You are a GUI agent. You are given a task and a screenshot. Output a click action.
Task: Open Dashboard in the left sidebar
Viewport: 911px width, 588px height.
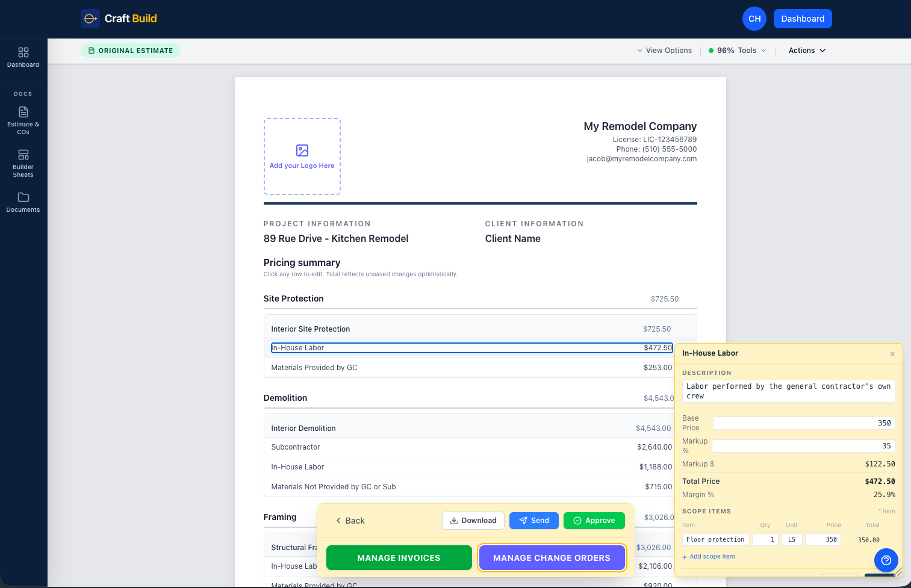23,57
